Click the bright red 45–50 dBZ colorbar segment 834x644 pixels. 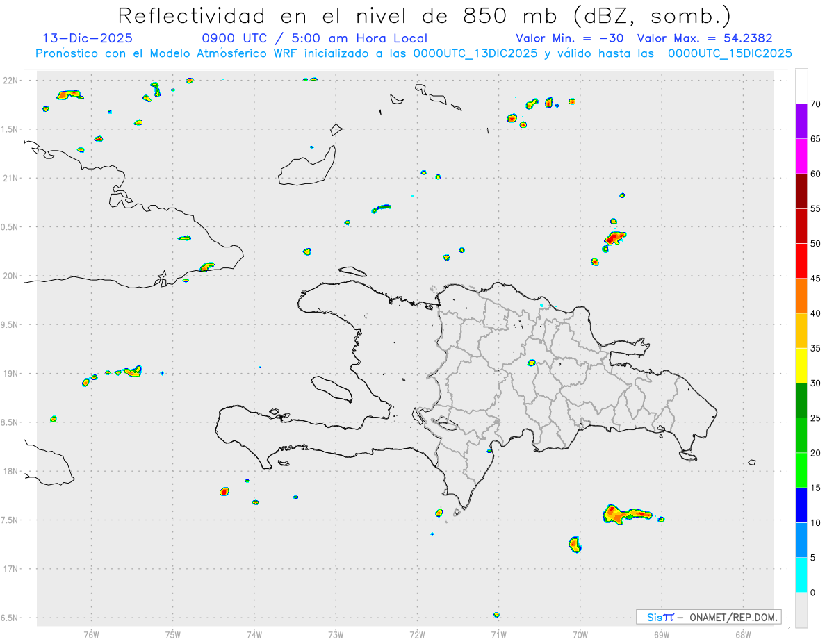pos(801,261)
